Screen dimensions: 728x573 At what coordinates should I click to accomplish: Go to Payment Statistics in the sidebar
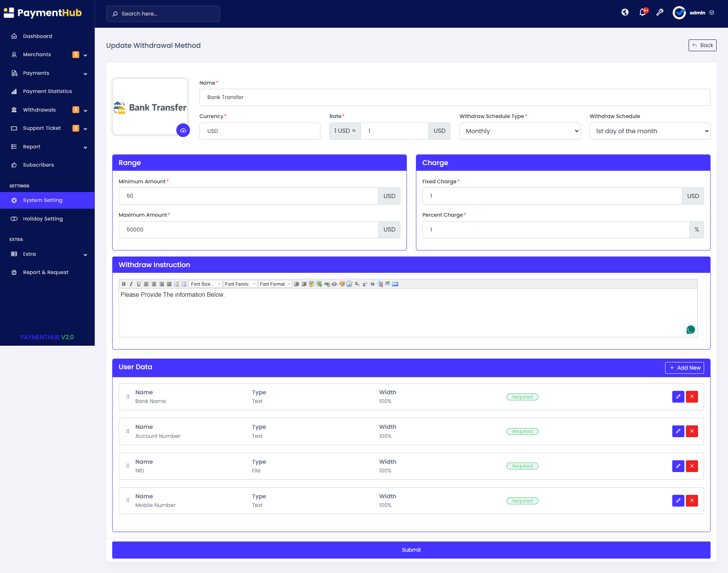click(x=47, y=91)
